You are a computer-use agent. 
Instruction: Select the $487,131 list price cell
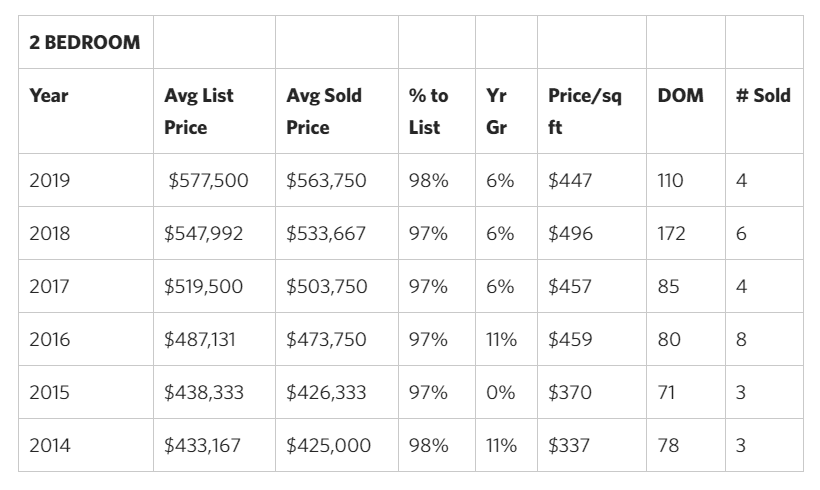coord(203,340)
